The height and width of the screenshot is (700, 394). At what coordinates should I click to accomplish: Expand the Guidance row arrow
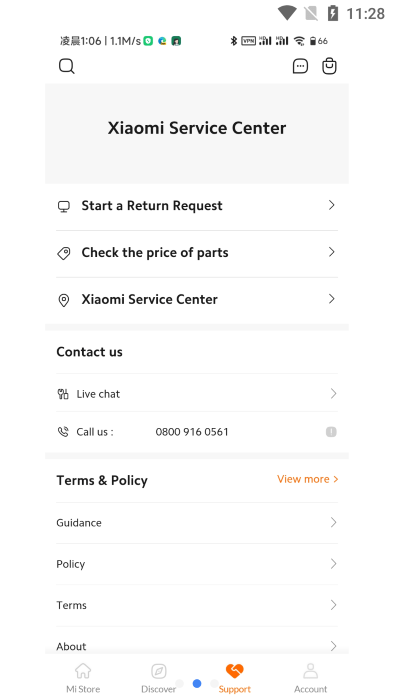[333, 522]
